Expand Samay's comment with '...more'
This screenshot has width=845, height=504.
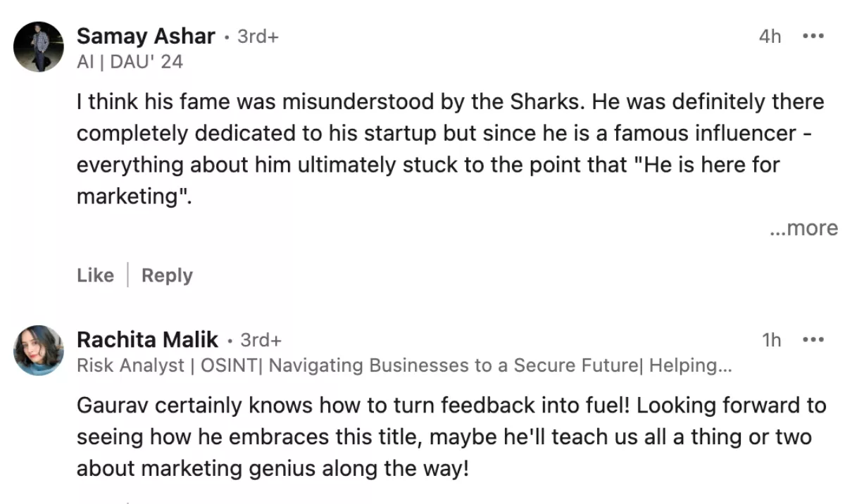803,228
